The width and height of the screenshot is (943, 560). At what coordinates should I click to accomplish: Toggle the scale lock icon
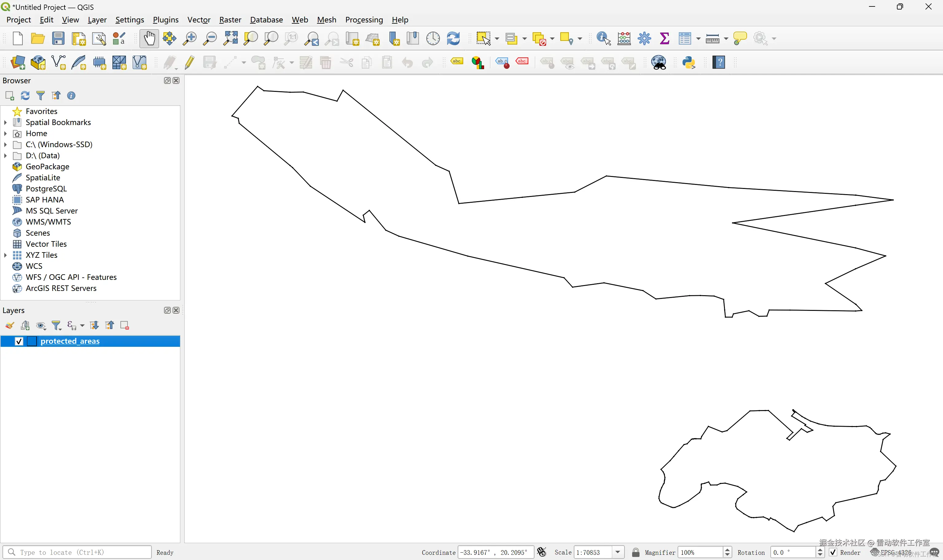pos(636,552)
